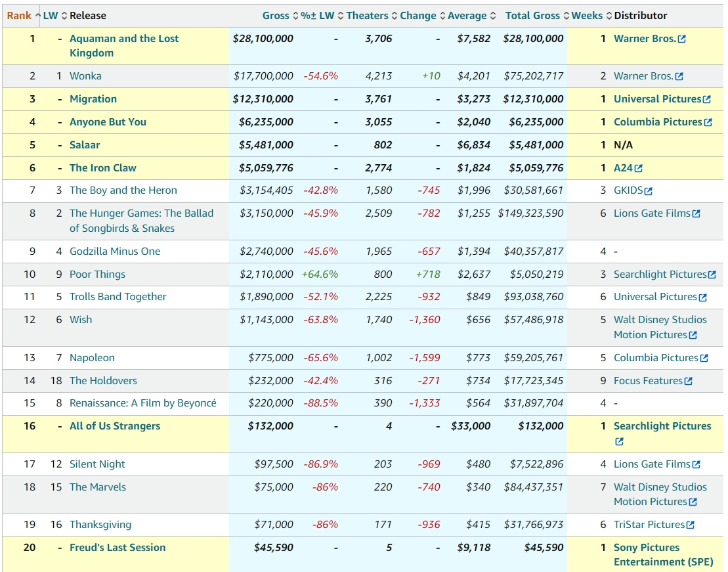The image size is (728, 572).
Task: Click external link icon in Poor Things row
Action: pyautogui.click(x=712, y=275)
